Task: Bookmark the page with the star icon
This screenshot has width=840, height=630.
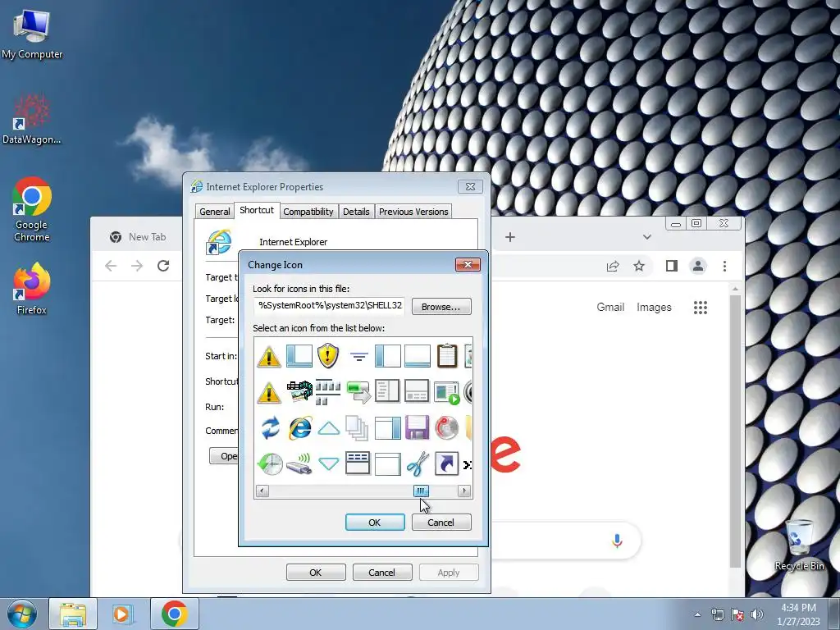Action: click(639, 266)
